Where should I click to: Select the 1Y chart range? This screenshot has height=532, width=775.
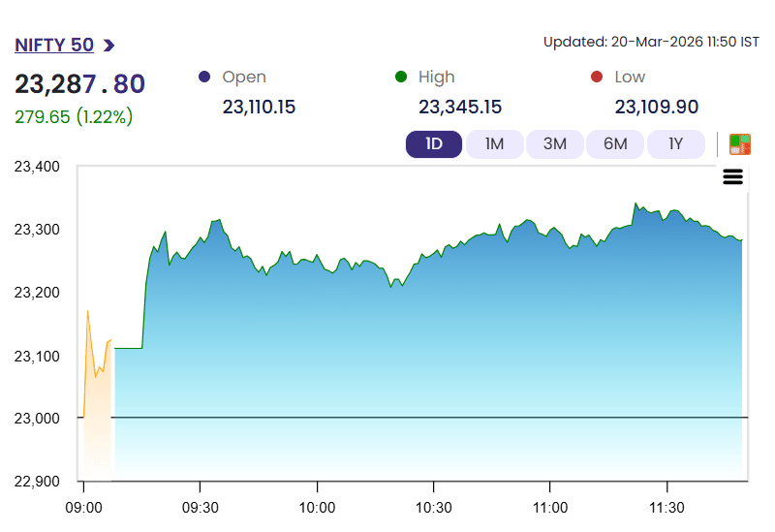point(676,144)
